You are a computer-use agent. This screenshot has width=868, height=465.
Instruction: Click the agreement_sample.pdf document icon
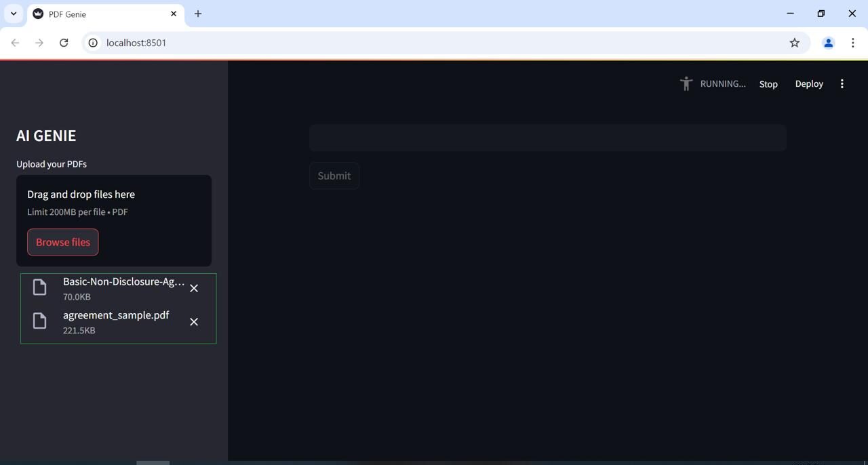click(40, 321)
